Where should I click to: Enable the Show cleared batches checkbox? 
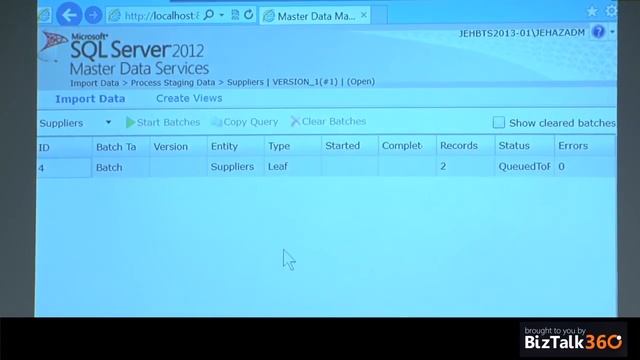pos(498,122)
